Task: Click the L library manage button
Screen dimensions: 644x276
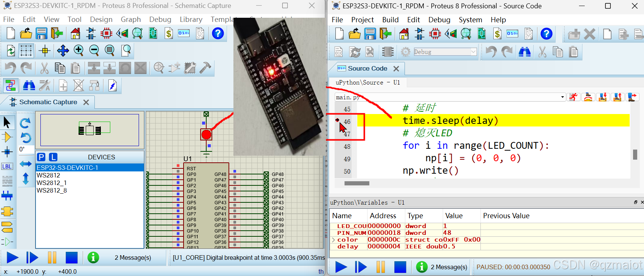Action: coord(53,157)
